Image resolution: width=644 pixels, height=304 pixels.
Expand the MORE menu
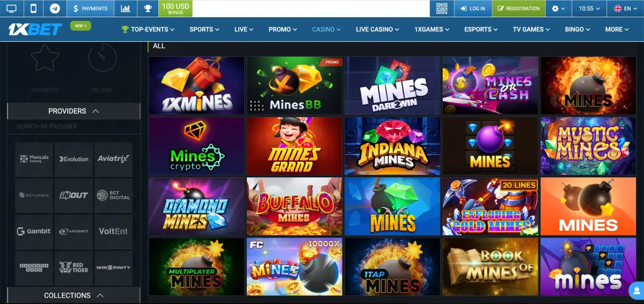point(617,29)
